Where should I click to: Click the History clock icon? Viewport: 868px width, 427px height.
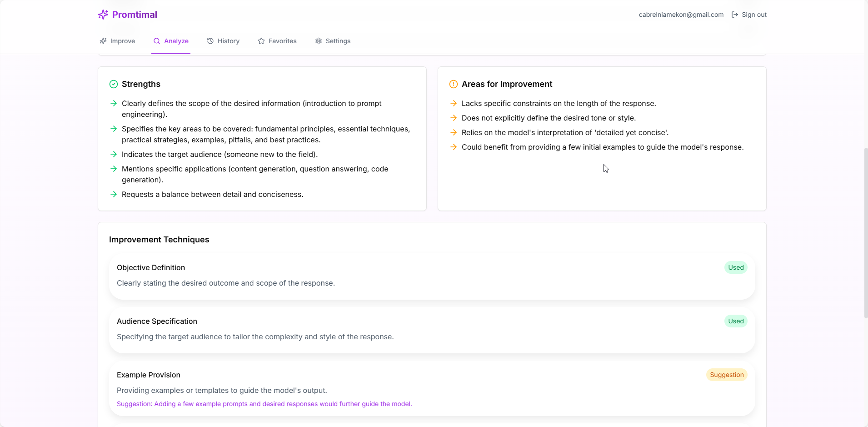(210, 41)
